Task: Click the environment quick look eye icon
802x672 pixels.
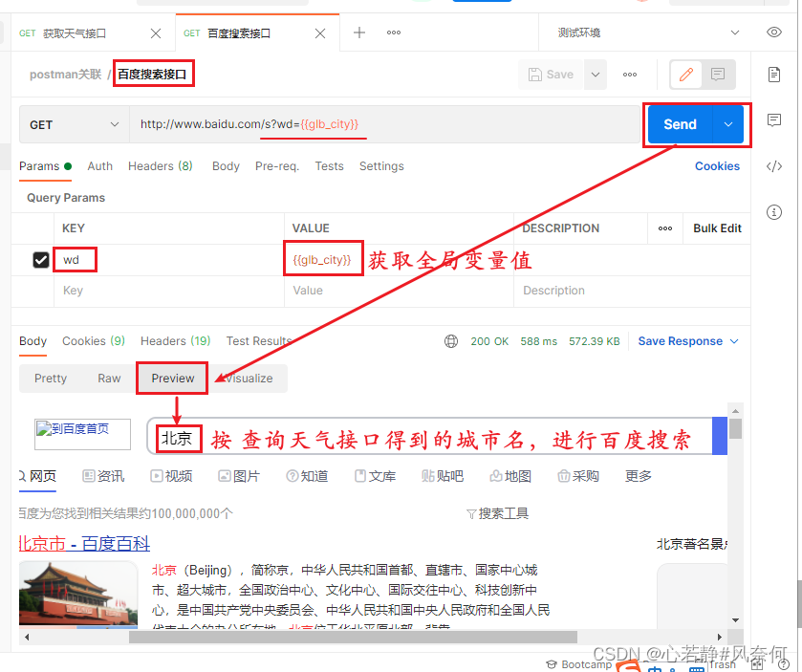Action: pyautogui.click(x=774, y=33)
